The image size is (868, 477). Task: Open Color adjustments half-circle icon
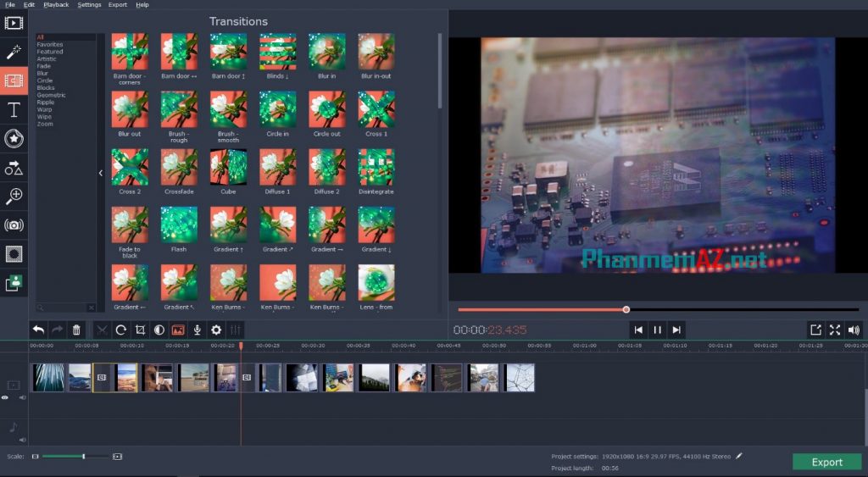[x=159, y=330]
